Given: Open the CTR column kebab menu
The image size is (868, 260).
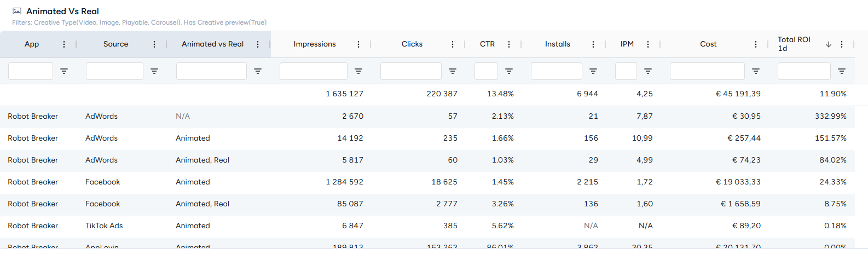Looking at the screenshot, I should [509, 44].
